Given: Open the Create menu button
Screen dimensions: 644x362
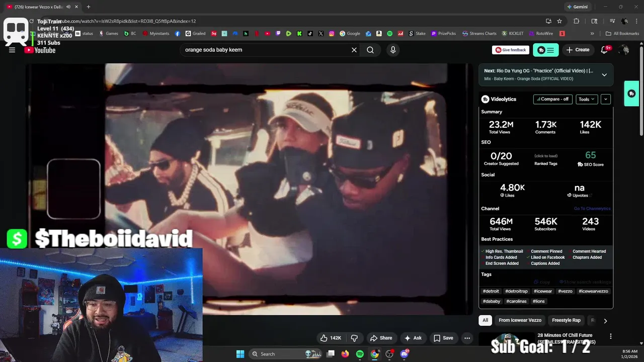Looking at the screenshot, I should (578, 50).
